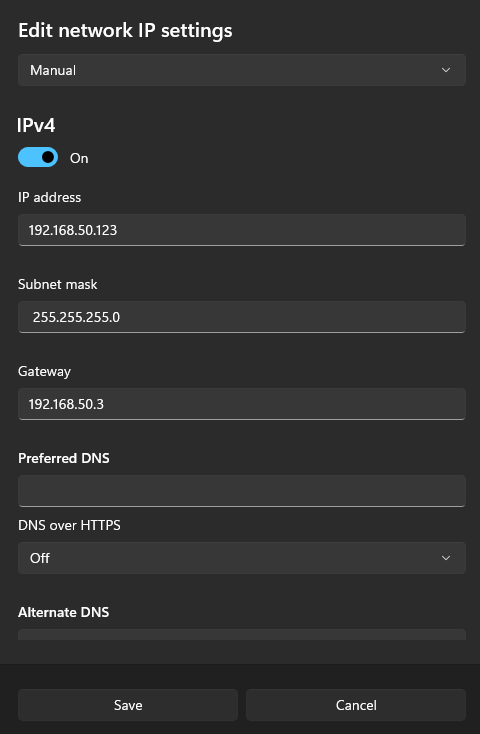Select the partially visible Alternate DNS field

pos(242,635)
